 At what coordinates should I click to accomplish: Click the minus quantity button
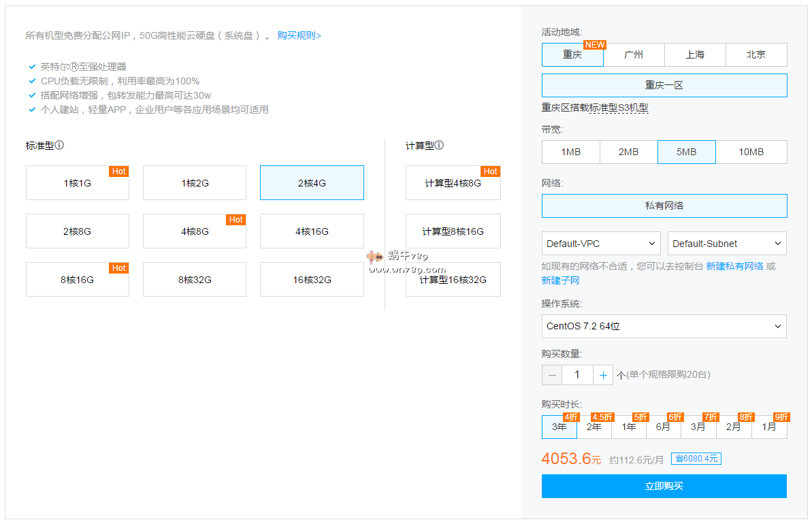coord(552,375)
